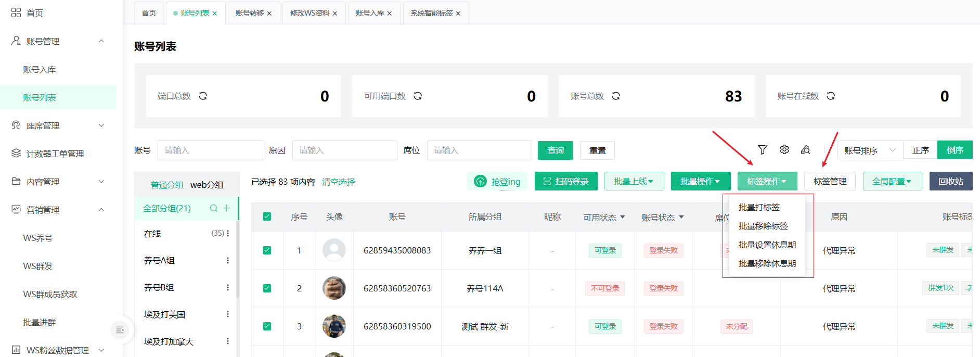Refresh the 端口总数 counter
The width and height of the screenshot is (980, 357).
tap(203, 96)
